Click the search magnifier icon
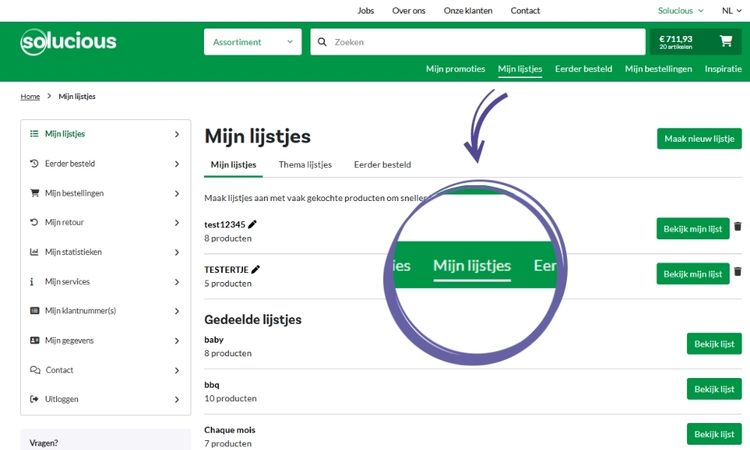Viewport: 750px width, 450px height. [322, 42]
